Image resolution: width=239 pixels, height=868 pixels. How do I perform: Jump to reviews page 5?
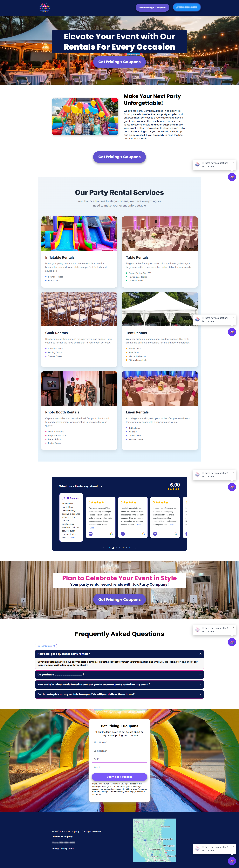point(123,548)
